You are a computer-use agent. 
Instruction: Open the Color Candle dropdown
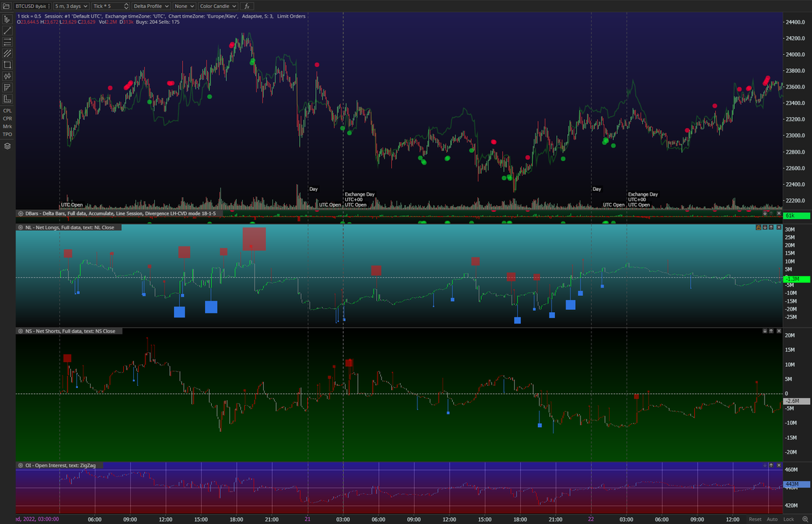(218, 6)
